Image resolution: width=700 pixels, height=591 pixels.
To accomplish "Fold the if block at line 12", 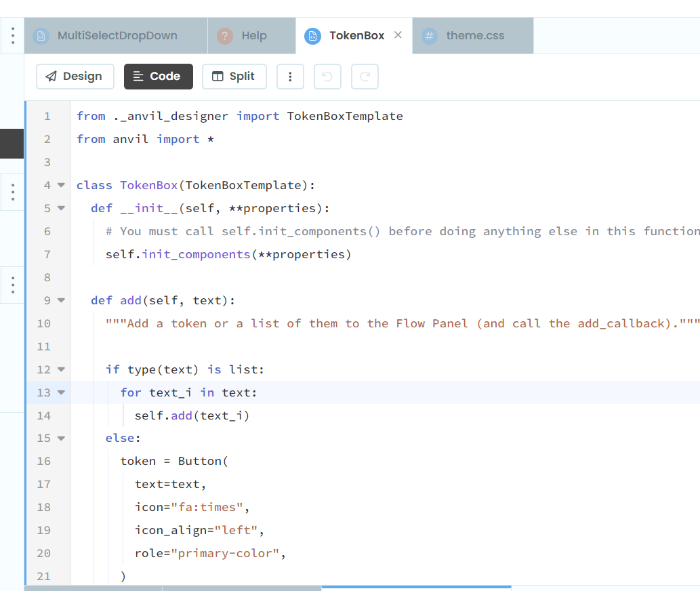I will pos(61,370).
